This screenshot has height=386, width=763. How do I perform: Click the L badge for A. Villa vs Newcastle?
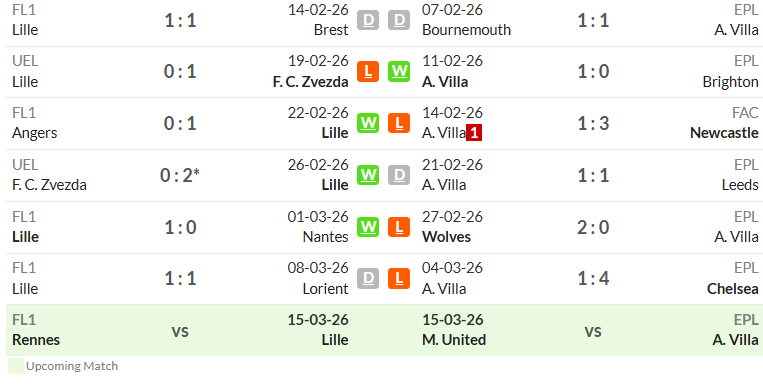399,123
